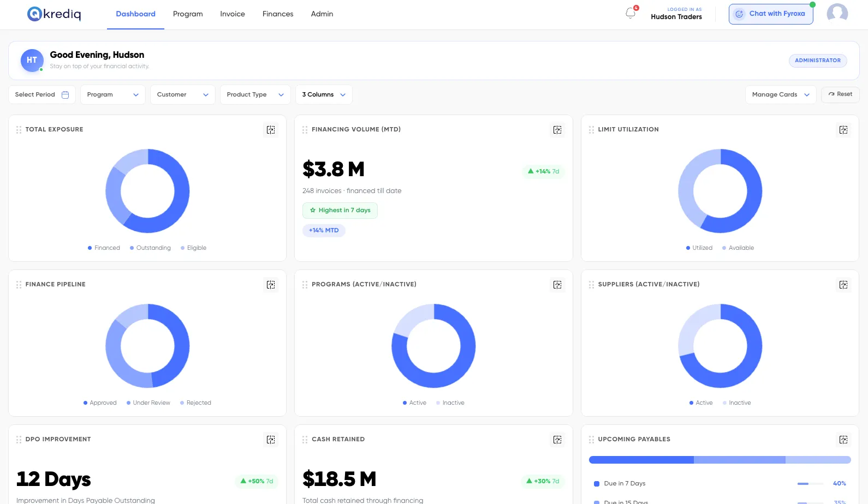Click the Total Exposure donut chart
This screenshot has height=504, width=868.
pyautogui.click(x=147, y=191)
